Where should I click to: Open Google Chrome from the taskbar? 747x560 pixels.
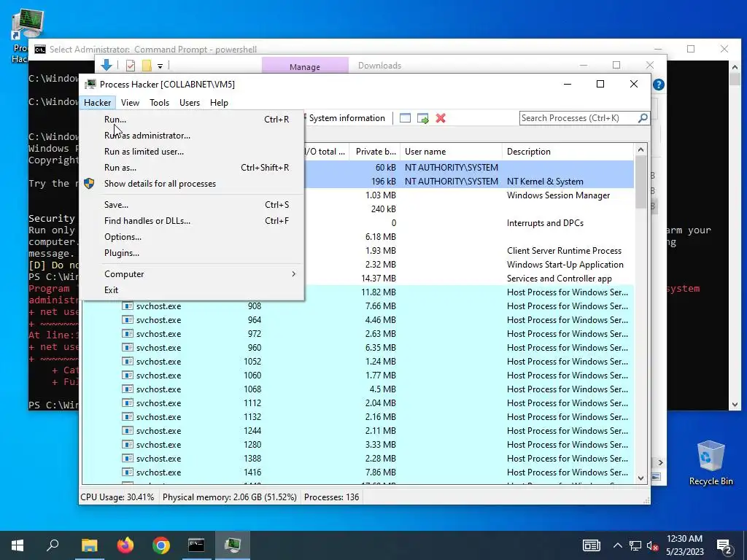point(161,545)
